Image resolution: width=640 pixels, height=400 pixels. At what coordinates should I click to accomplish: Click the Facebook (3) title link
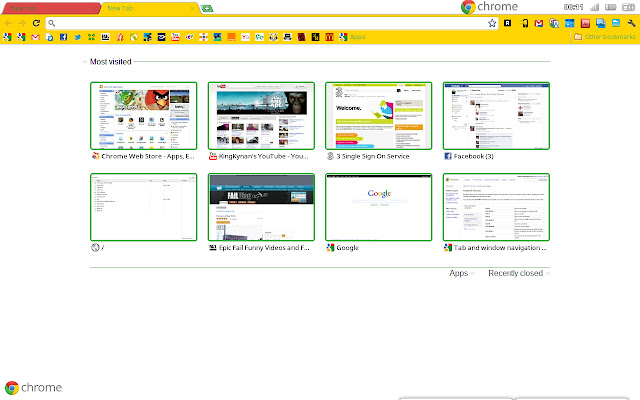pyautogui.click(x=473, y=156)
